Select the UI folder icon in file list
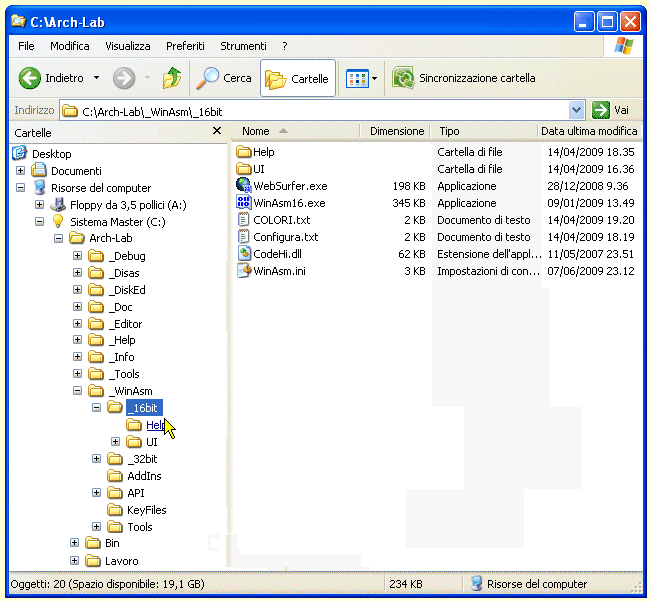This screenshot has height=602, width=649. 244,169
